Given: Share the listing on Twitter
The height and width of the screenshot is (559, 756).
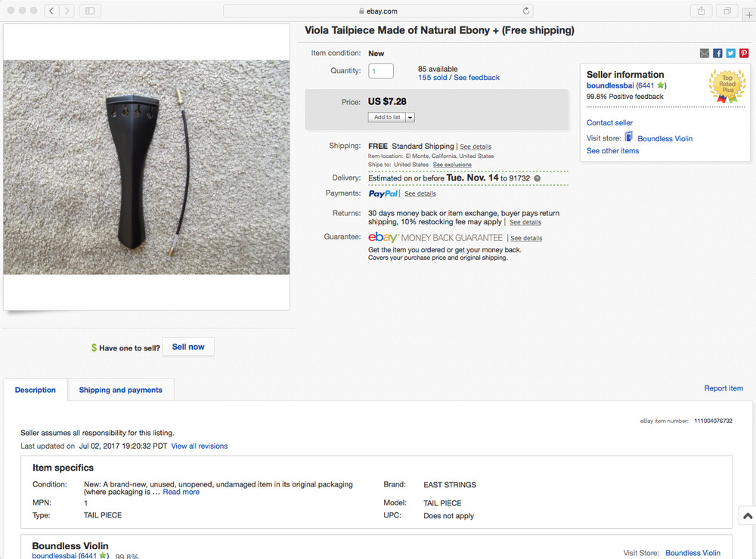Looking at the screenshot, I should pos(730,53).
